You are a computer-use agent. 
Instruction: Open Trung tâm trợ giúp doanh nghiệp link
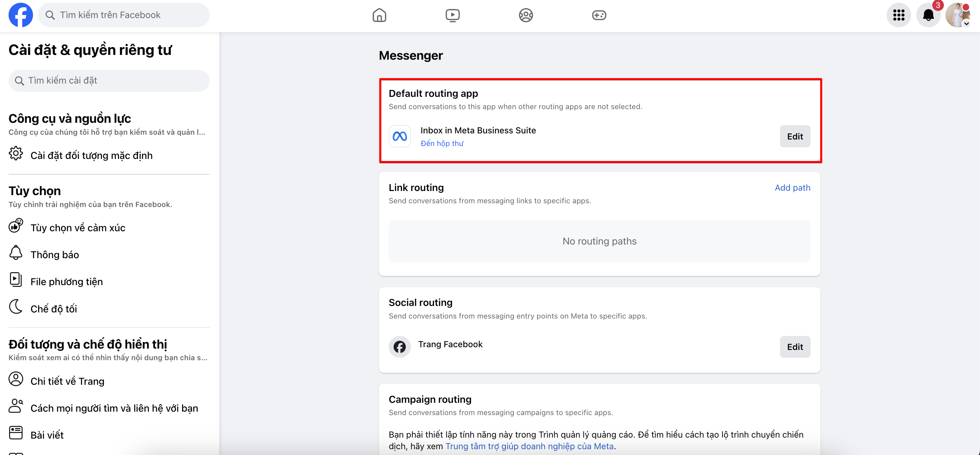tap(529, 446)
